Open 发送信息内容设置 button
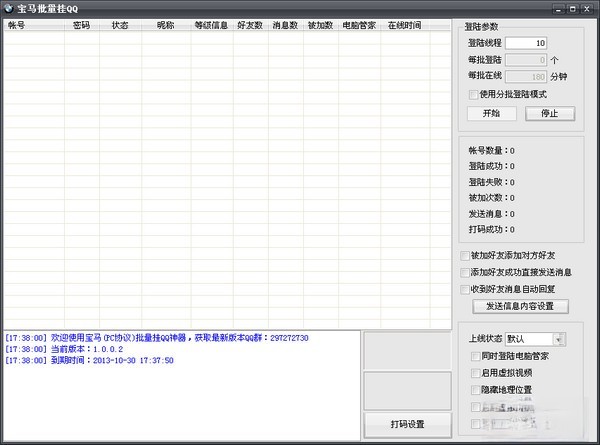The image size is (600, 445). click(520, 306)
